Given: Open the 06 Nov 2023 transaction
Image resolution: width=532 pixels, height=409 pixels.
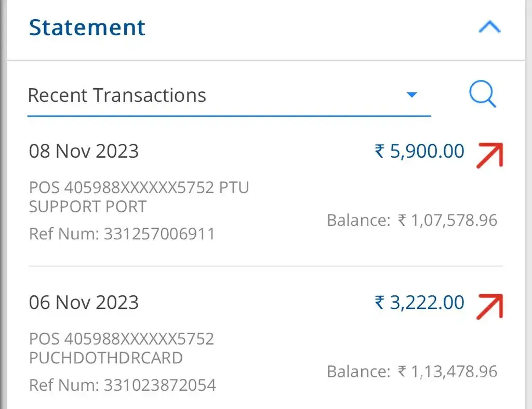Looking at the screenshot, I should click(84, 302).
